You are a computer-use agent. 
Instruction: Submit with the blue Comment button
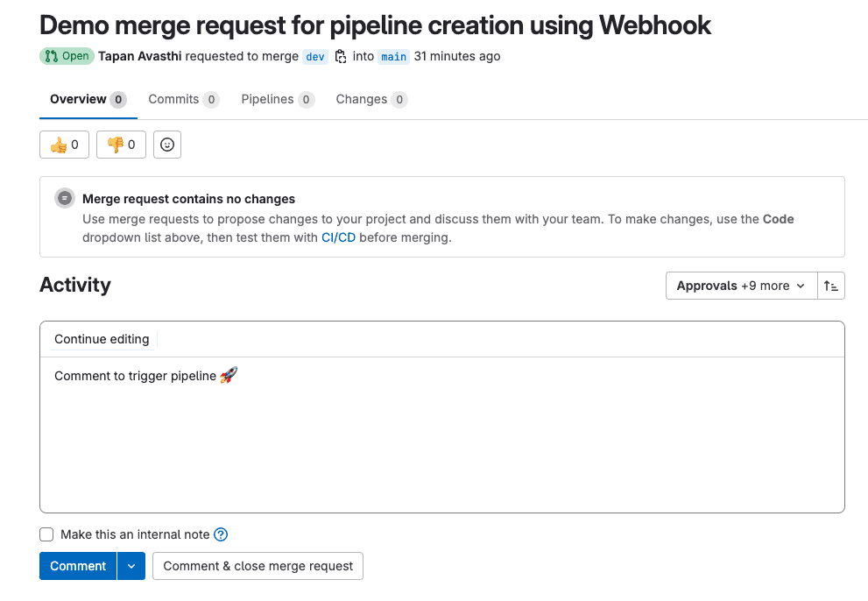coord(78,566)
